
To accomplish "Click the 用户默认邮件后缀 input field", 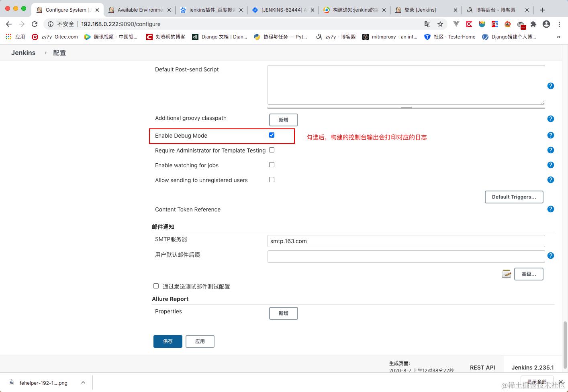I will coord(406,256).
